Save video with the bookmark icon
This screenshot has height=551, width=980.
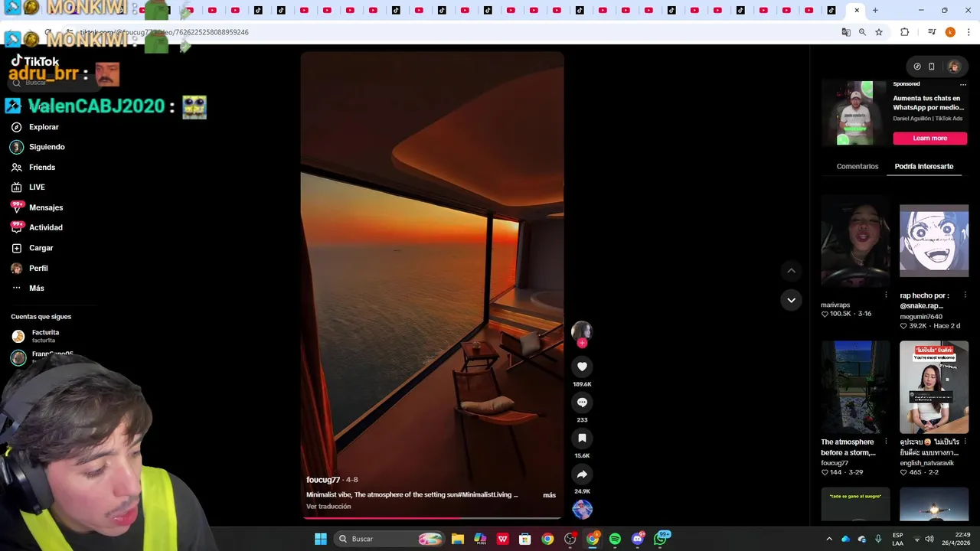582,439
